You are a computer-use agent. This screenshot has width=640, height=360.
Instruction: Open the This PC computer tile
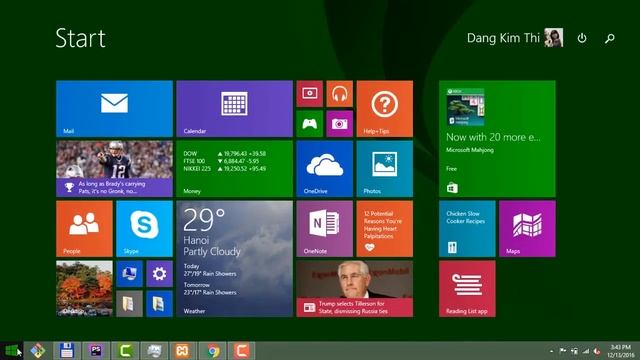pos(129,273)
